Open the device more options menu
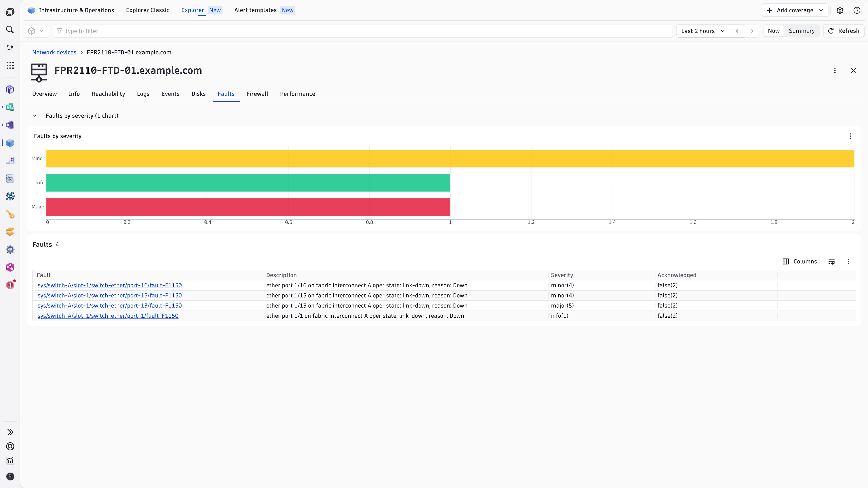 [835, 70]
